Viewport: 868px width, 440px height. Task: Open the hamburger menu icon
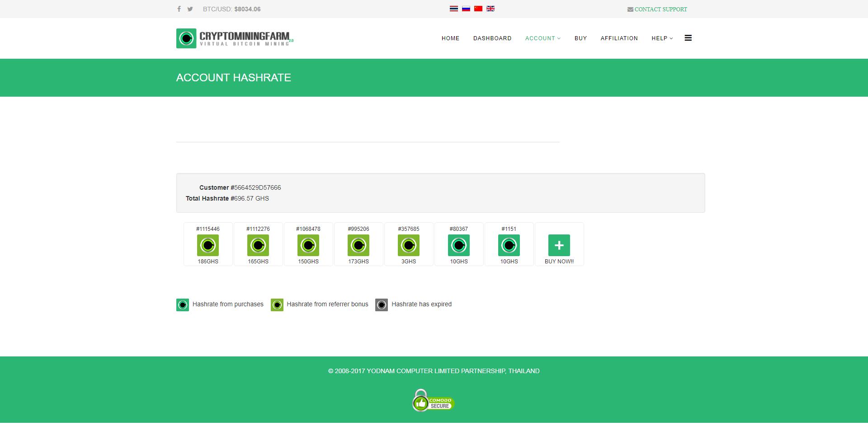pyautogui.click(x=688, y=38)
